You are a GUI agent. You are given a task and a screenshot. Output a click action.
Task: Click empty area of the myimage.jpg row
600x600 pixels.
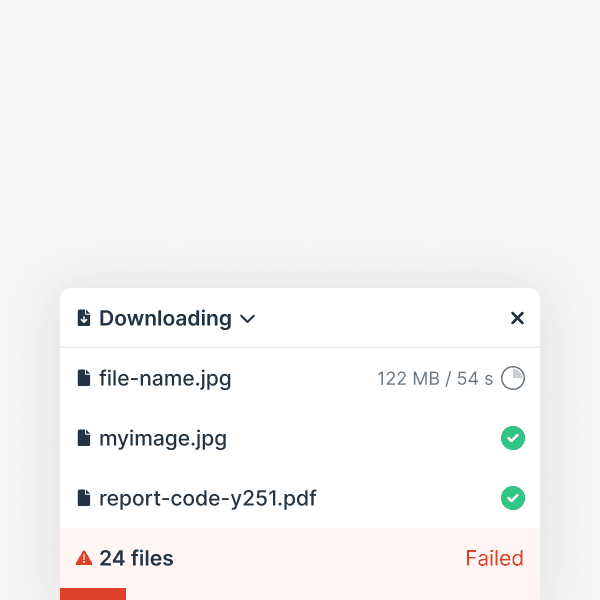coord(364,438)
